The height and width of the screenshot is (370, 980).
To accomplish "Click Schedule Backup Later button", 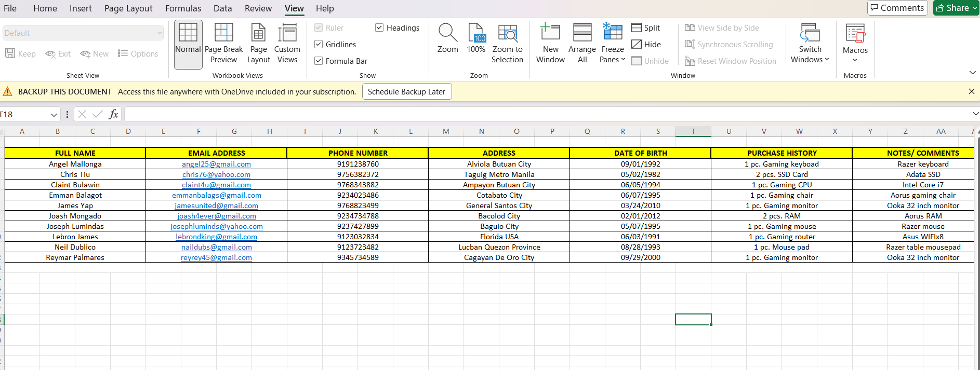I will pyautogui.click(x=407, y=92).
